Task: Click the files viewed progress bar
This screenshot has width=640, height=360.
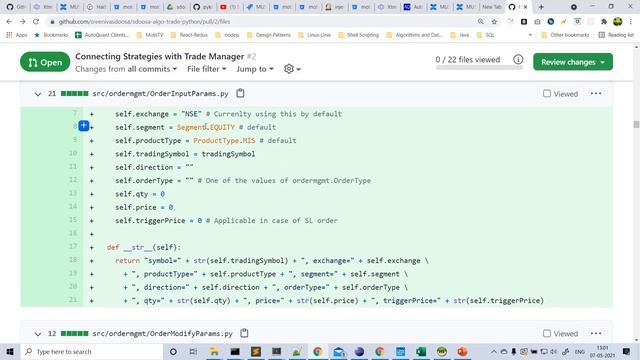Action: 479,68
